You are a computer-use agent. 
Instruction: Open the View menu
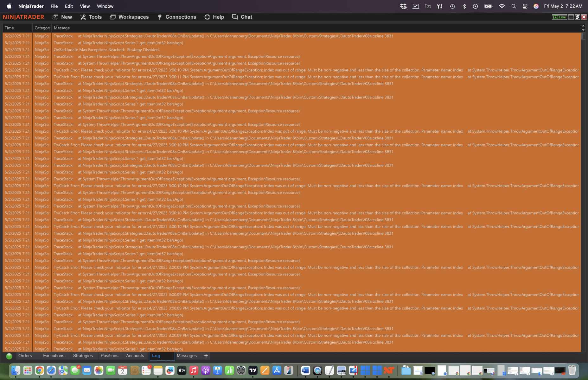tap(85, 6)
